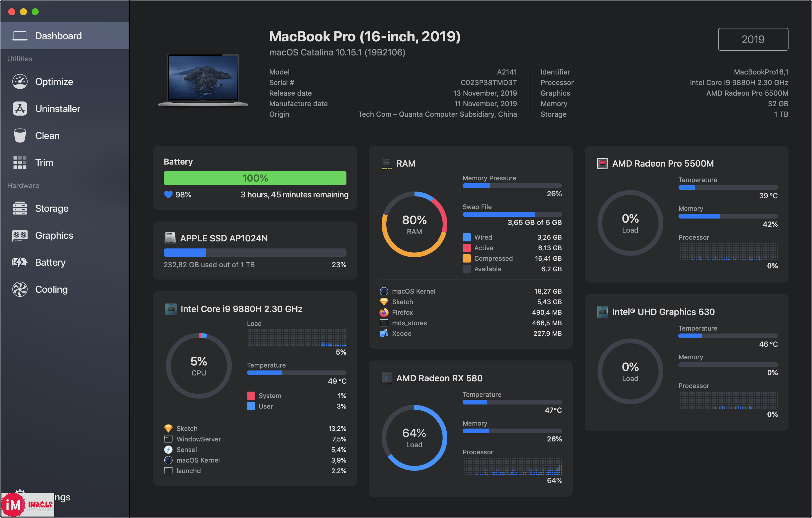The width and height of the screenshot is (812, 518).
Task: Click the MacBookPro16,1 identifier value
Action: coord(761,72)
